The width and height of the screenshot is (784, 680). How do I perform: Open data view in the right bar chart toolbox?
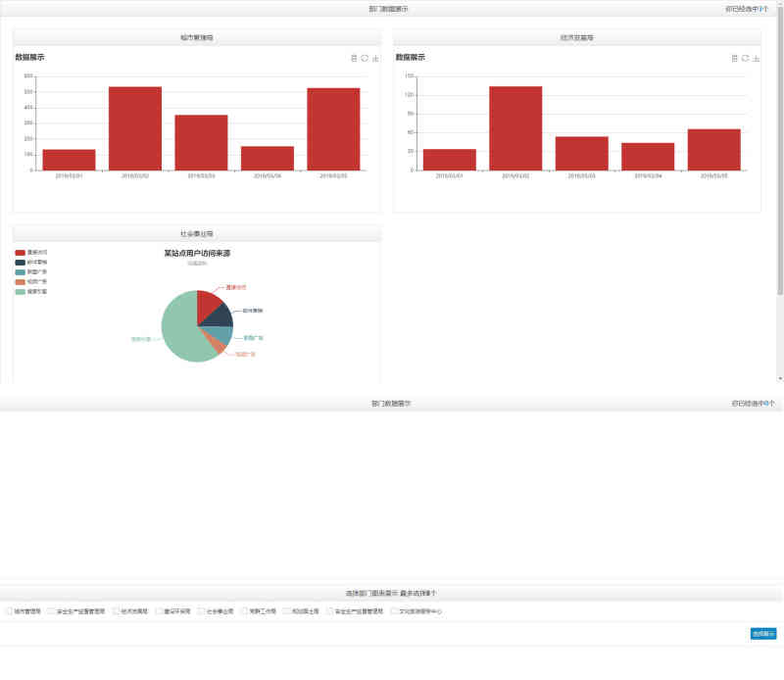point(734,59)
